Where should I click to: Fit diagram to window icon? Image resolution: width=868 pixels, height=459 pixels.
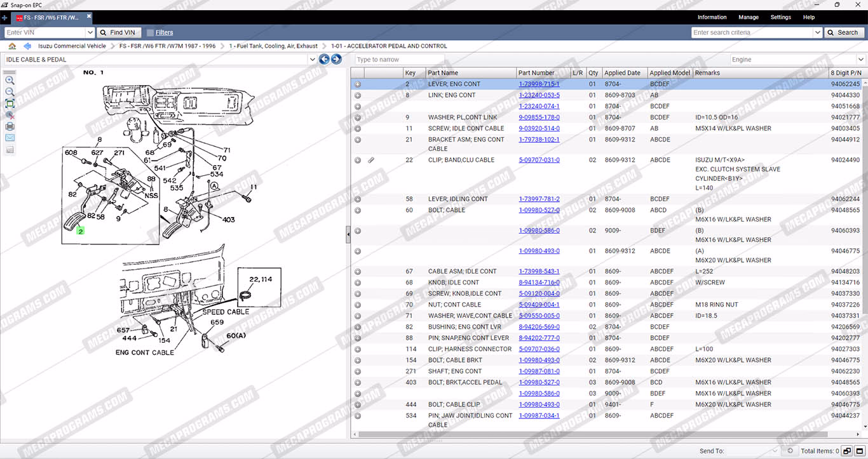coord(10,103)
